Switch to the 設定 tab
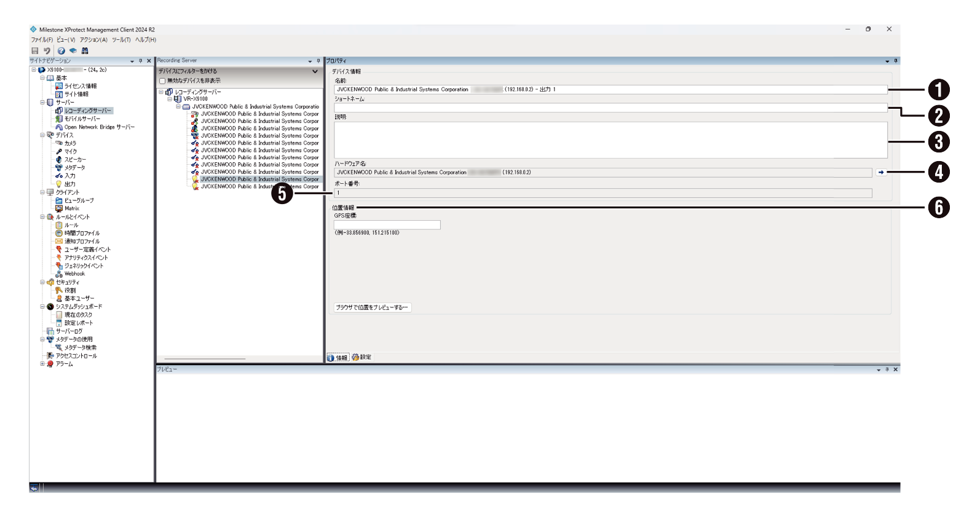 point(362,357)
